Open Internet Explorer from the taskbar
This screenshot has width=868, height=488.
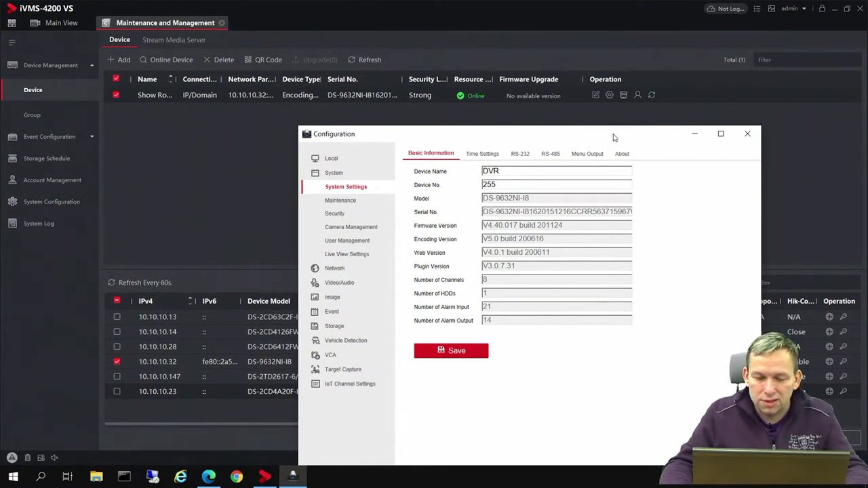coord(180,477)
